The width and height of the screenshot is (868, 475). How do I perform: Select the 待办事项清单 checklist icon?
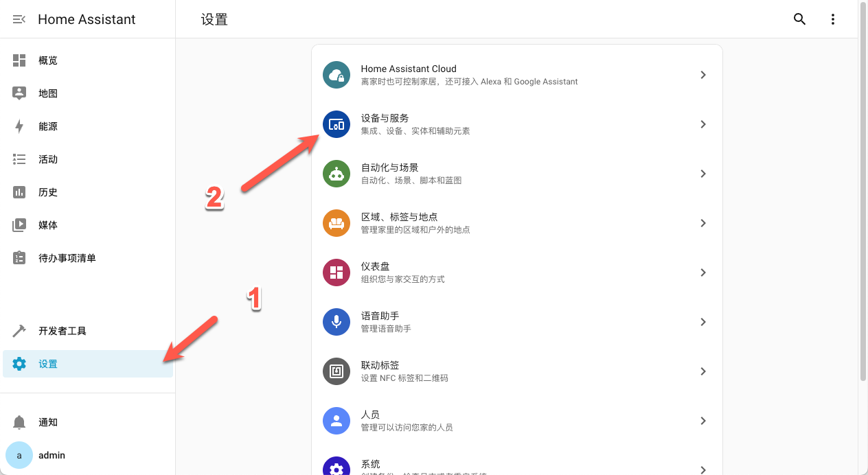[19, 257]
